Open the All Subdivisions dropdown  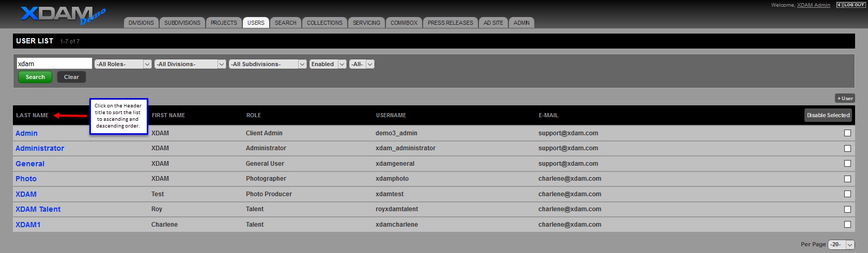pyautogui.click(x=268, y=64)
